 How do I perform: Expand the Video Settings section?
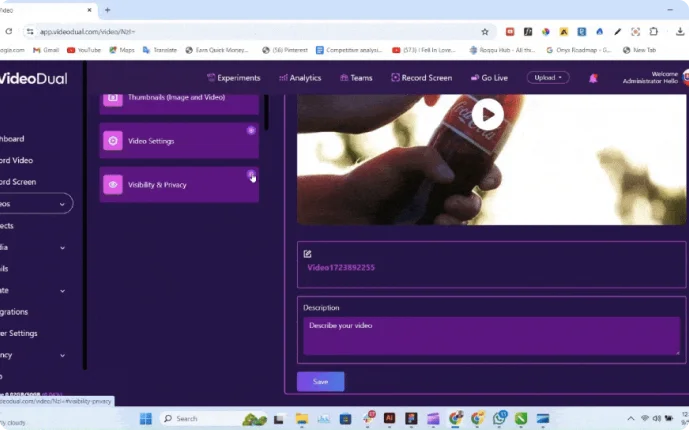(x=251, y=130)
